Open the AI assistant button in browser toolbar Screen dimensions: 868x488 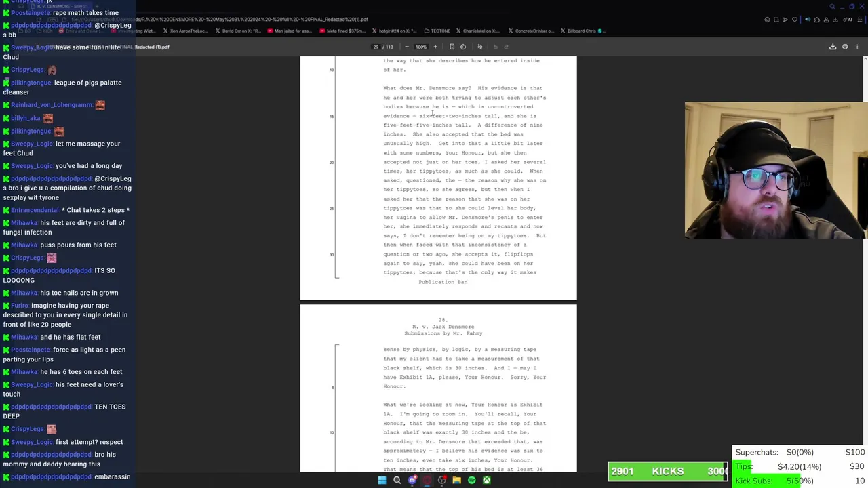coord(848,20)
